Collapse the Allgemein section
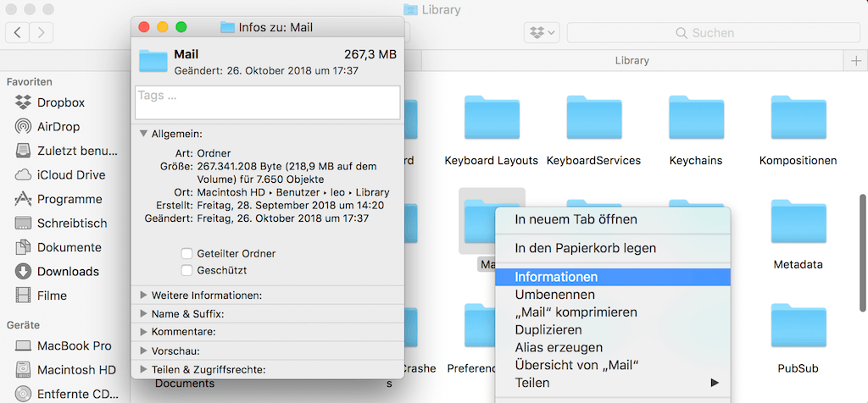 (x=144, y=133)
